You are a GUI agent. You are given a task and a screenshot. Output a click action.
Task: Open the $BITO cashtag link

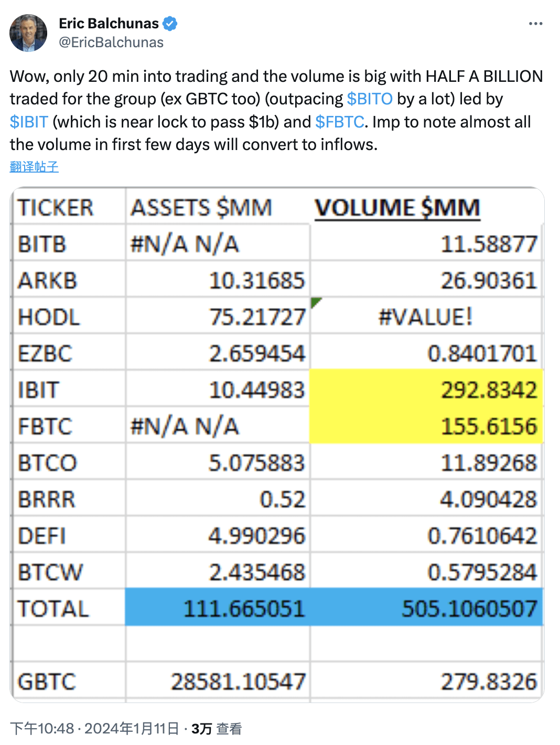tap(369, 98)
